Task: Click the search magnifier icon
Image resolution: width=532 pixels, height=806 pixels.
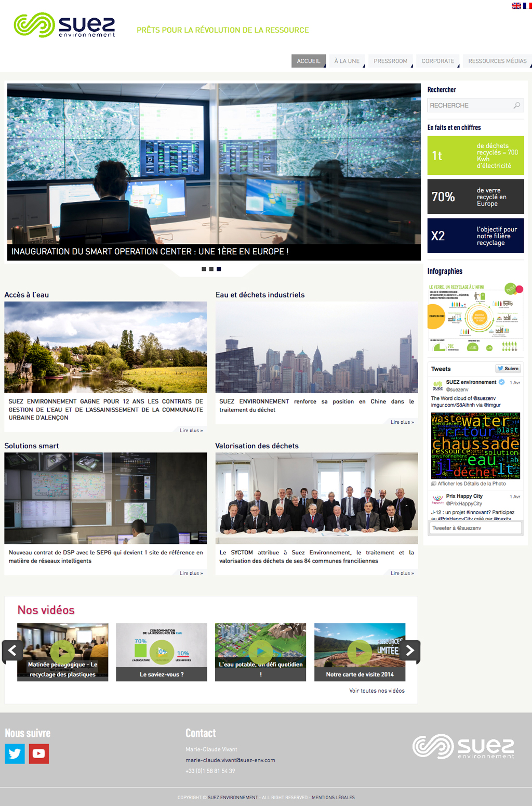Action: [x=516, y=106]
